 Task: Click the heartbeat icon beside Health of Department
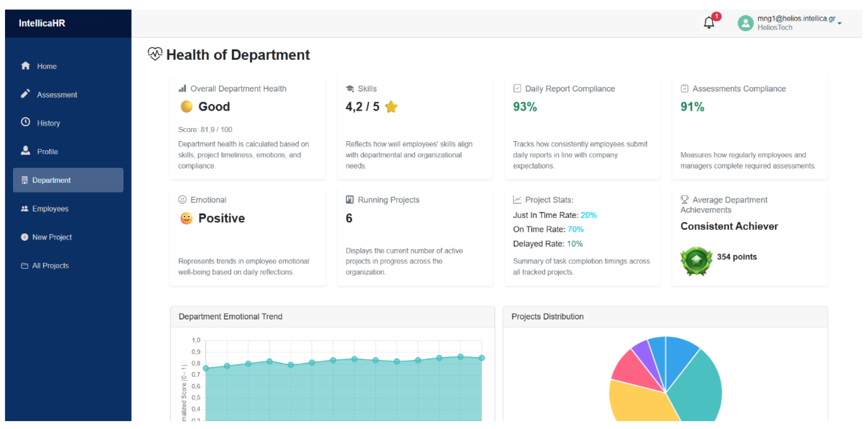(155, 54)
